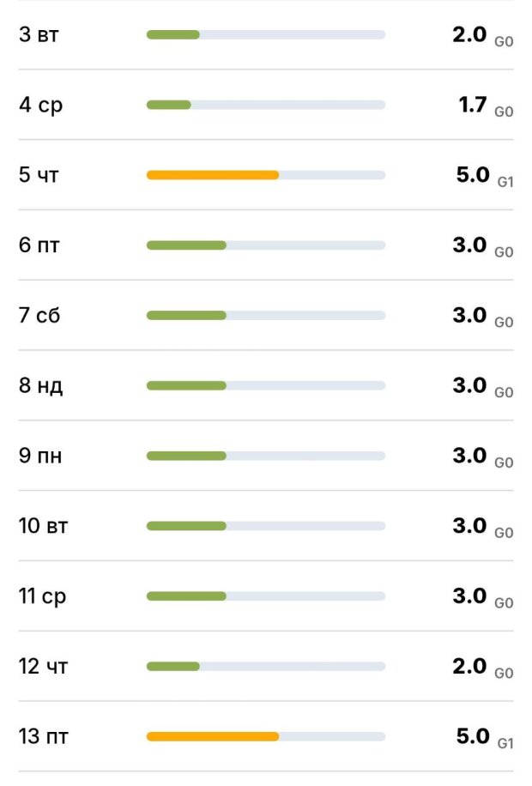Select the 5 чт orange activity bar
This screenshot has width=532, height=786.
(x=213, y=175)
